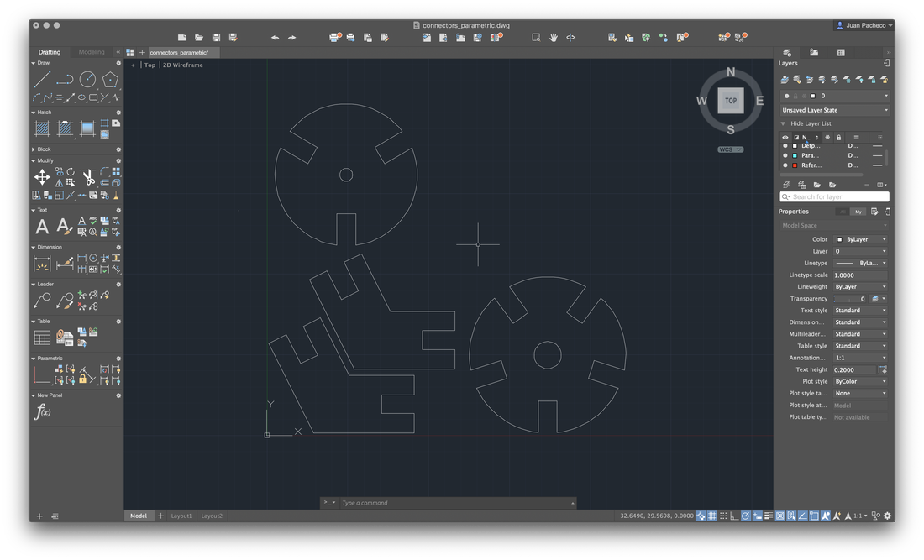The width and height of the screenshot is (924, 560).
Task: Click the Redo arrow in toolbar
Action: pyautogui.click(x=291, y=38)
